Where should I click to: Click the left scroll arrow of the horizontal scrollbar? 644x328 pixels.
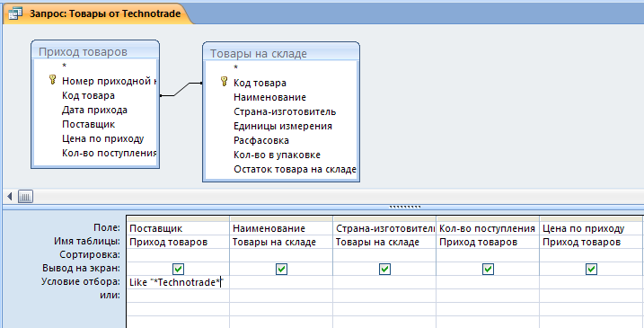(10, 197)
